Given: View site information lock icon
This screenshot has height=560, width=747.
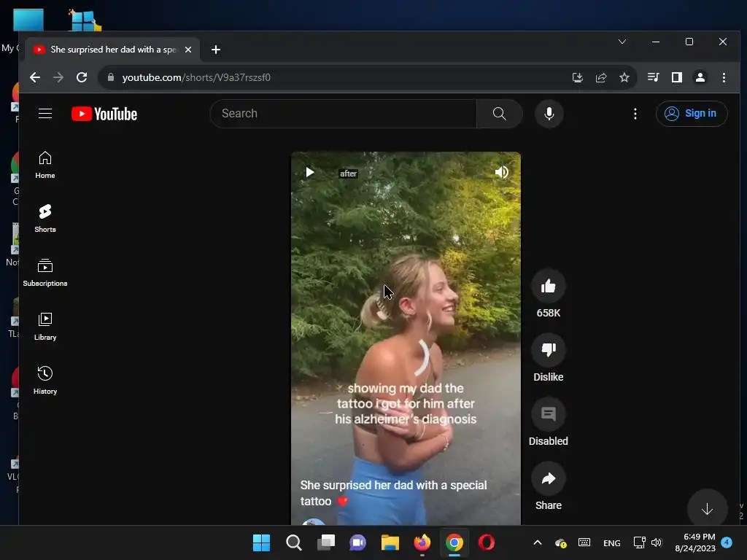Looking at the screenshot, I should 111,77.
